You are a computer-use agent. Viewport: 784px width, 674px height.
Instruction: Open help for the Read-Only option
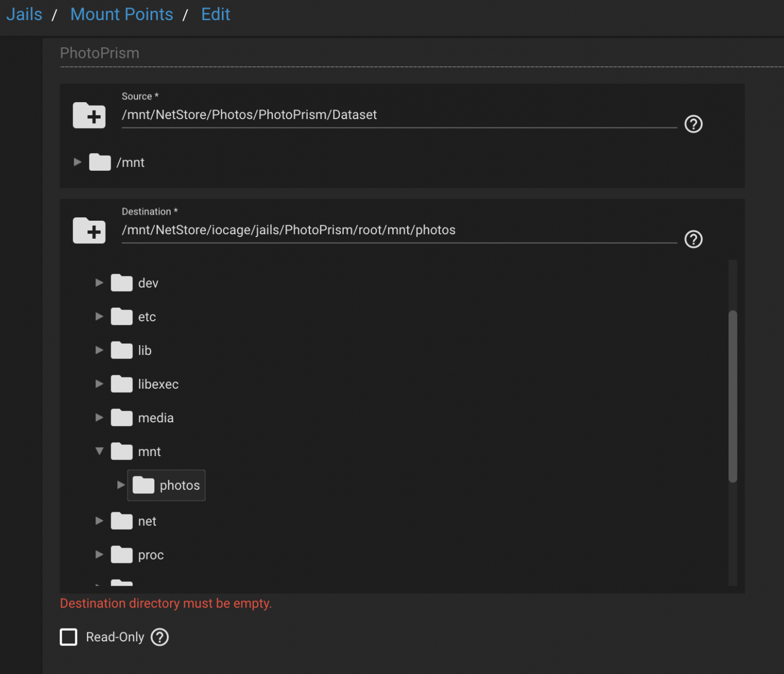tap(160, 637)
